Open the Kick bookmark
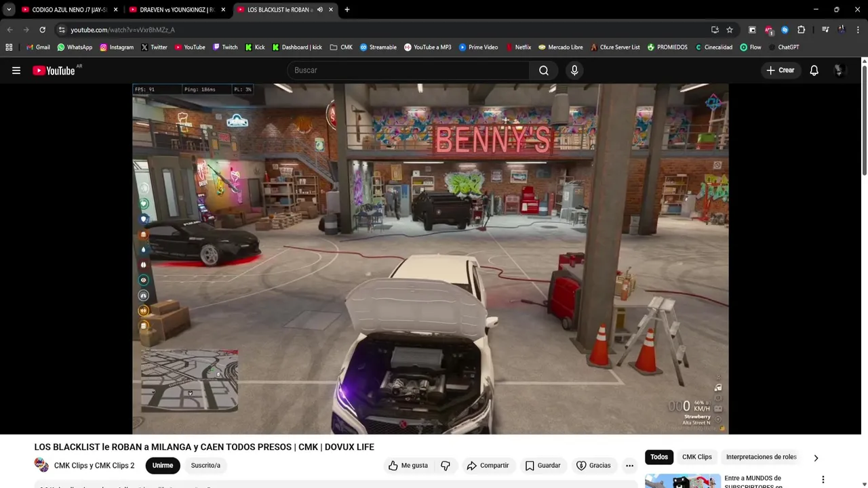Image resolution: width=868 pixels, height=488 pixels. (x=255, y=47)
